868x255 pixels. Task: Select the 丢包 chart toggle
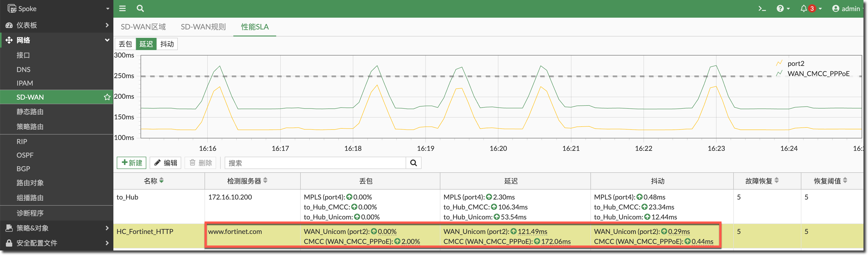click(125, 44)
